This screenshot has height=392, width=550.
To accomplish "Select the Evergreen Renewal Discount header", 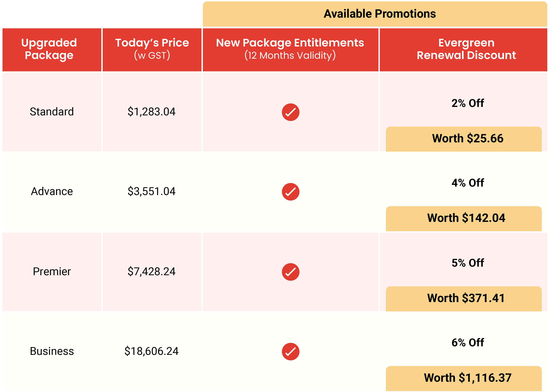I will click(464, 50).
